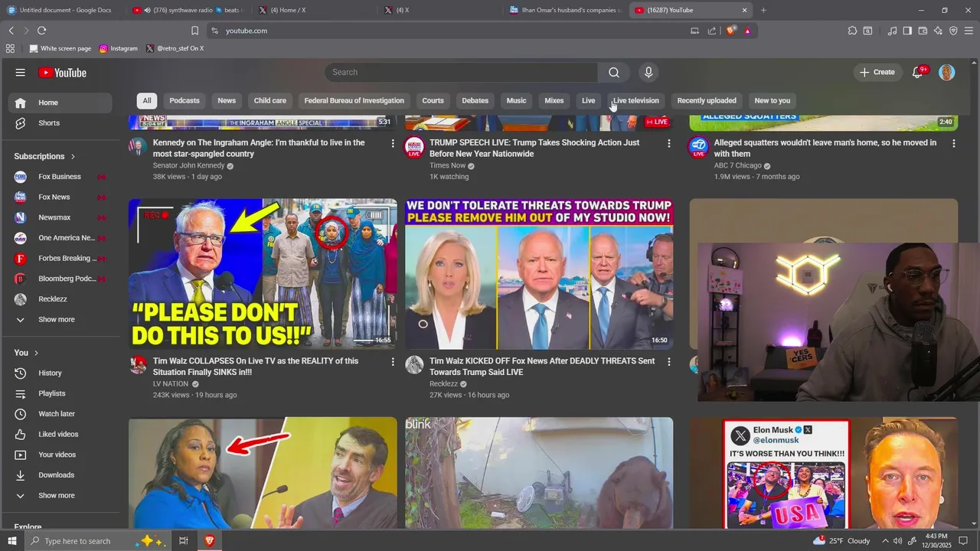This screenshot has height=551, width=980.
Task: Open options menu for TRUMP SPEECH LIVE video
Action: coord(669,143)
